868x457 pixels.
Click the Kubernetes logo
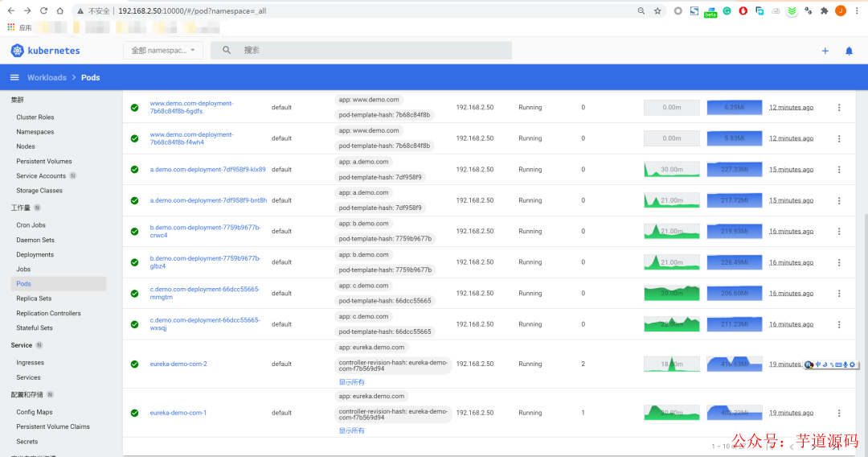point(45,51)
